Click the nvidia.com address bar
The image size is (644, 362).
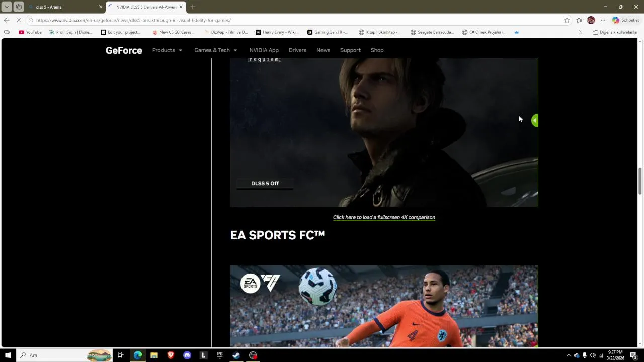click(297, 20)
